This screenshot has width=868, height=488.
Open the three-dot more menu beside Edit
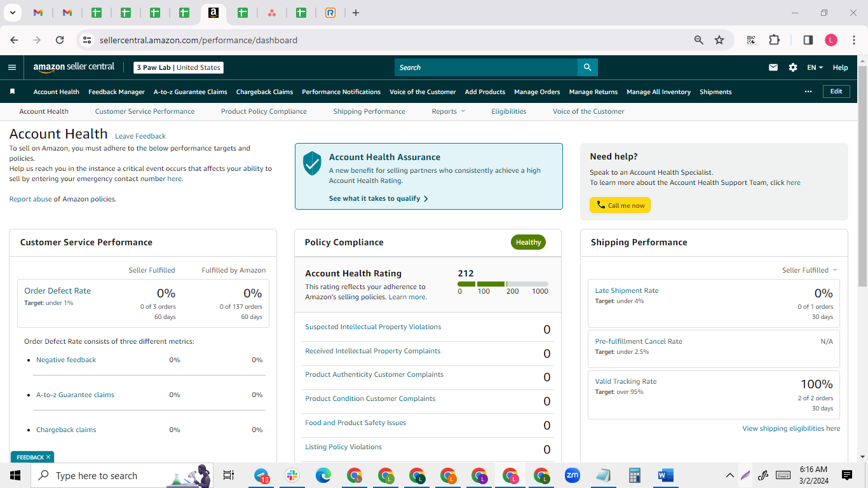(x=808, y=91)
